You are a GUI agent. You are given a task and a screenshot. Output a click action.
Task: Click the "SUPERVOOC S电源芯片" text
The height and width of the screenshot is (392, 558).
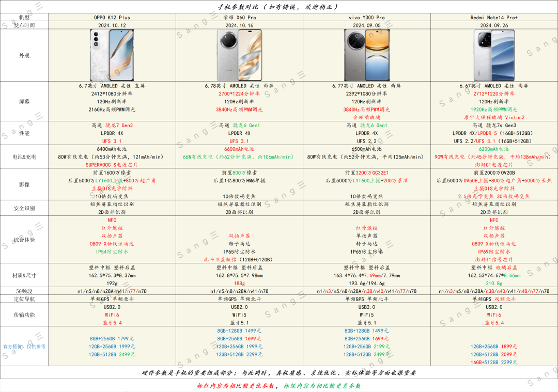pyautogui.click(x=112, y=165)
